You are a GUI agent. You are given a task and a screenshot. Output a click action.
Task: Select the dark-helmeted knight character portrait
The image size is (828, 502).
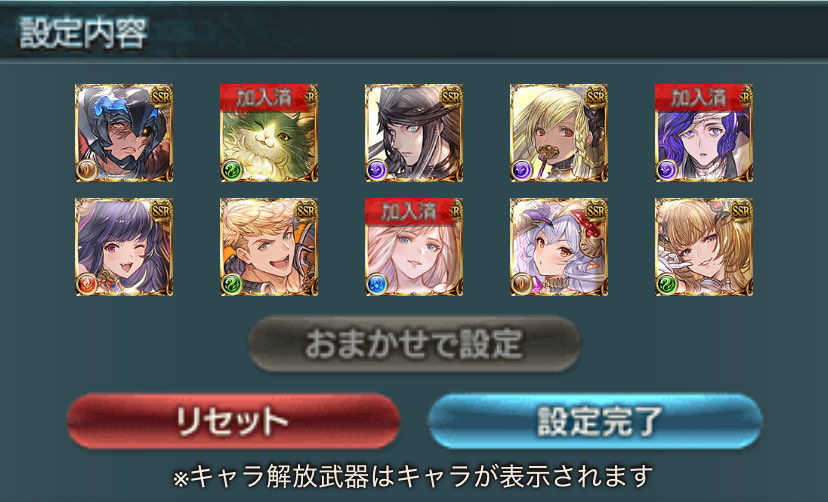point(124,133)
